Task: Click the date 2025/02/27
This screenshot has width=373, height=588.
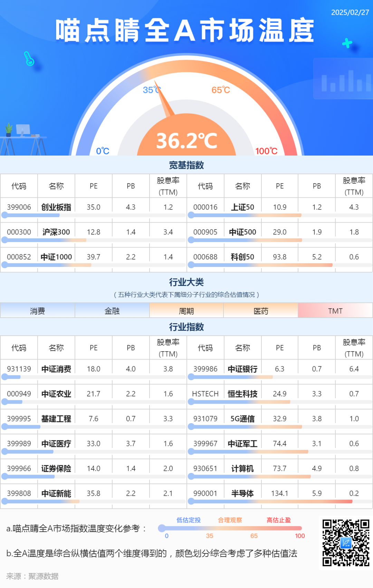Action: pyautogui.click(x=350, y=12)
